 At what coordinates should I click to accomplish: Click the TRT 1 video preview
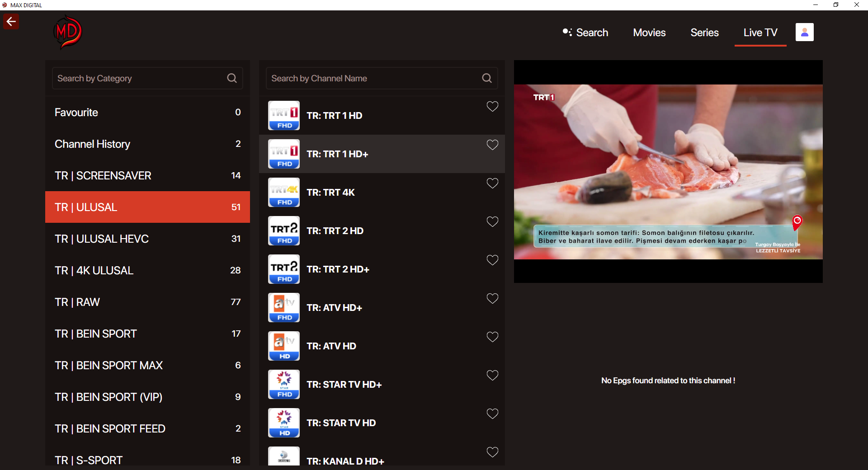click(668, 172)
